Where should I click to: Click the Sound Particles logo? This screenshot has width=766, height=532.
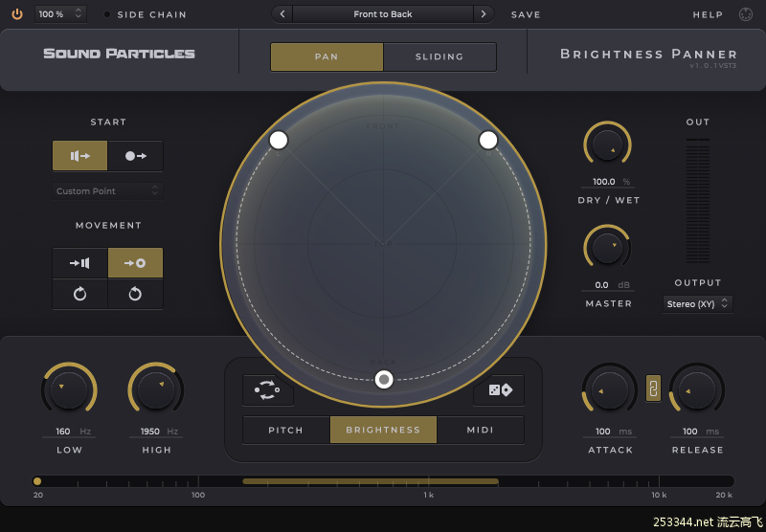tap(119, 54)
